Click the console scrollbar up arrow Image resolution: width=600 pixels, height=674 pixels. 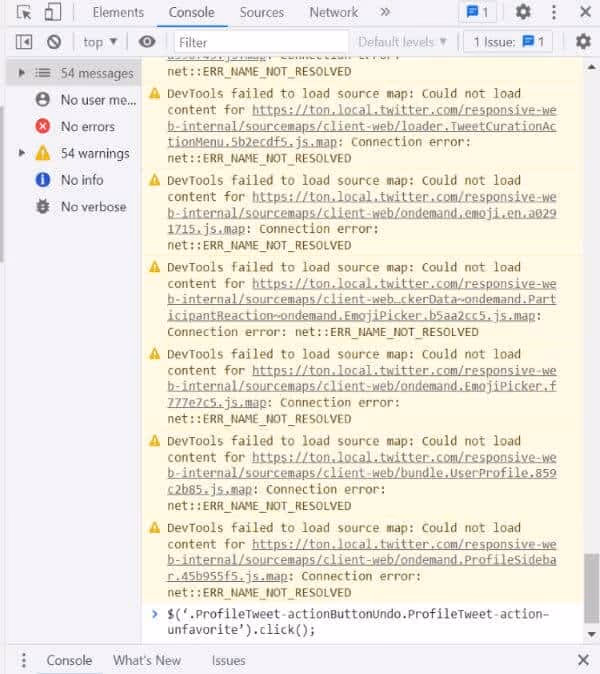pyautogui.click(x=591, y=67)
